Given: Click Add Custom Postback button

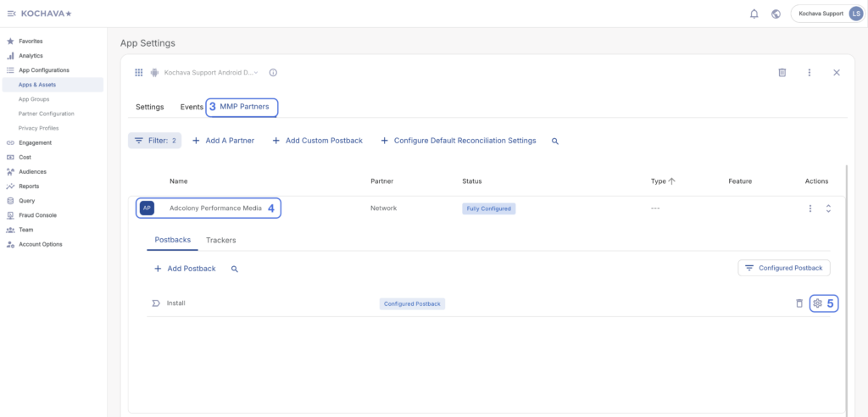Looking at the screenshot, I should coord(317,141).
